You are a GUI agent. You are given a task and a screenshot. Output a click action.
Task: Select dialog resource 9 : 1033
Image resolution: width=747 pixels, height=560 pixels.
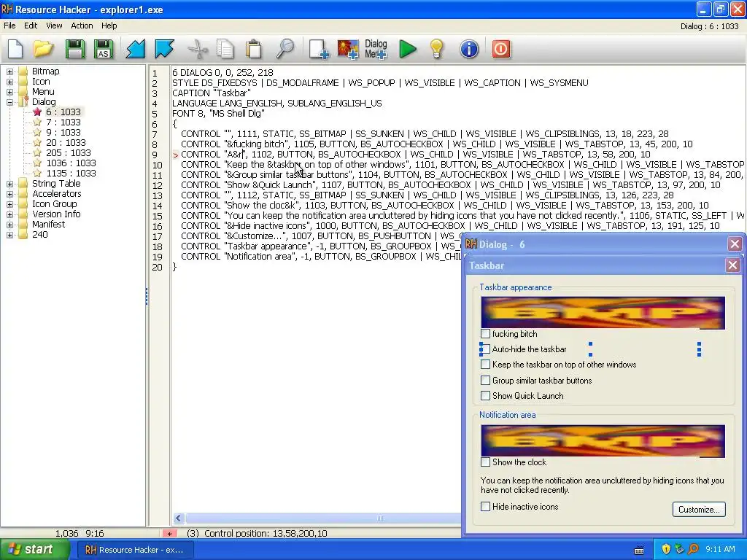pos(57,133)
